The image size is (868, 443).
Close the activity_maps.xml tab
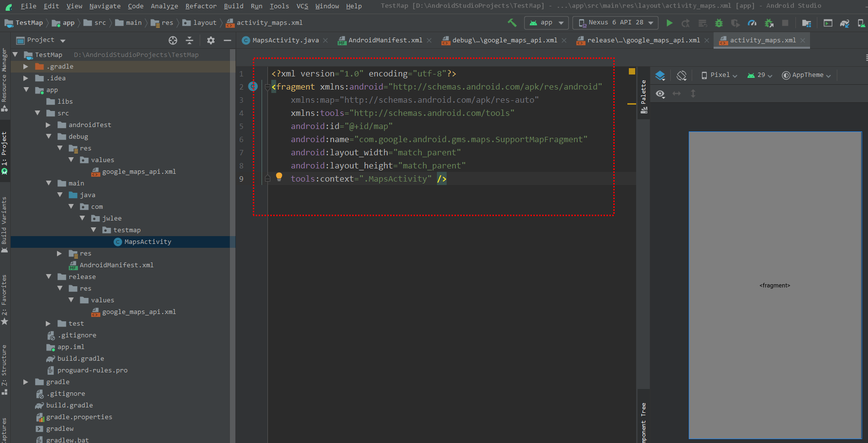click(x=803, y=40)
